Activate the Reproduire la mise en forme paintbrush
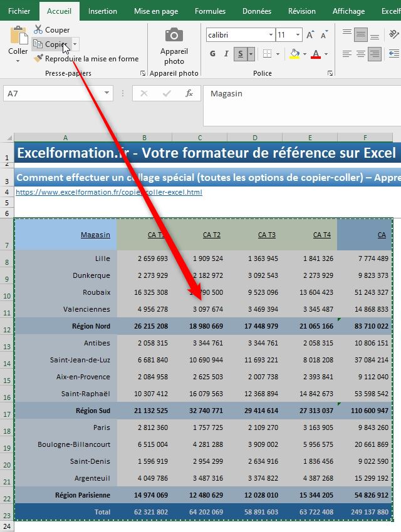The width and height of the screenshot is (401, 532). pos(38,58)
